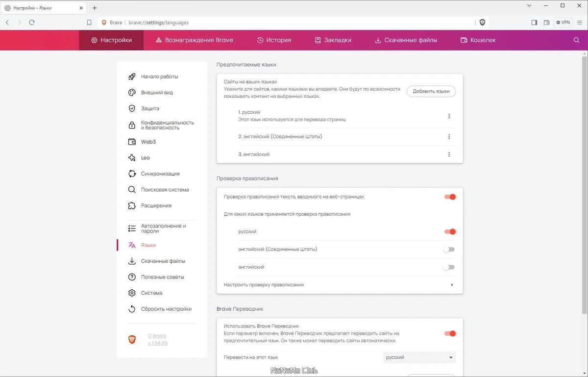This screenshot has height=377, width=588.
Task: Click the address bar URL brave://settings/languages
Action: (158, 23)
